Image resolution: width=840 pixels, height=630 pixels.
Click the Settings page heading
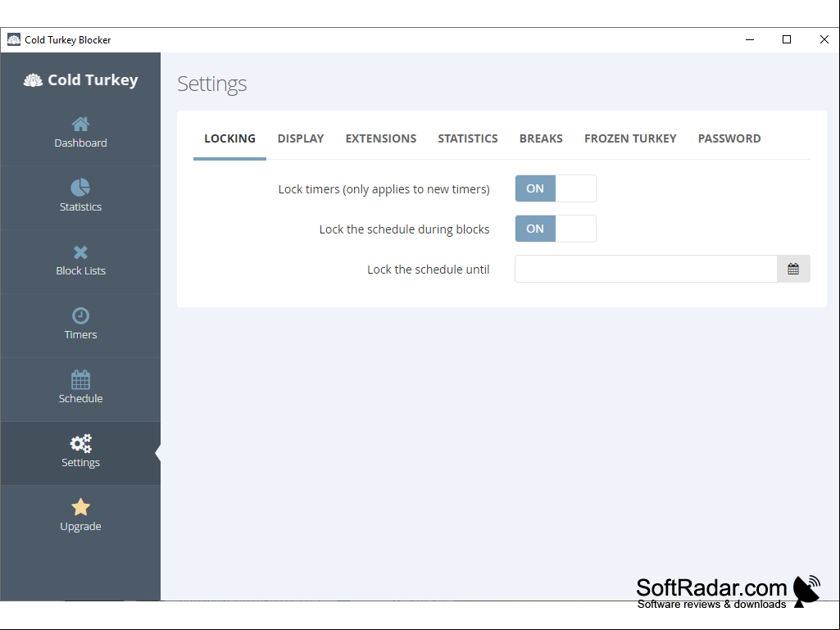pos(212,84)
